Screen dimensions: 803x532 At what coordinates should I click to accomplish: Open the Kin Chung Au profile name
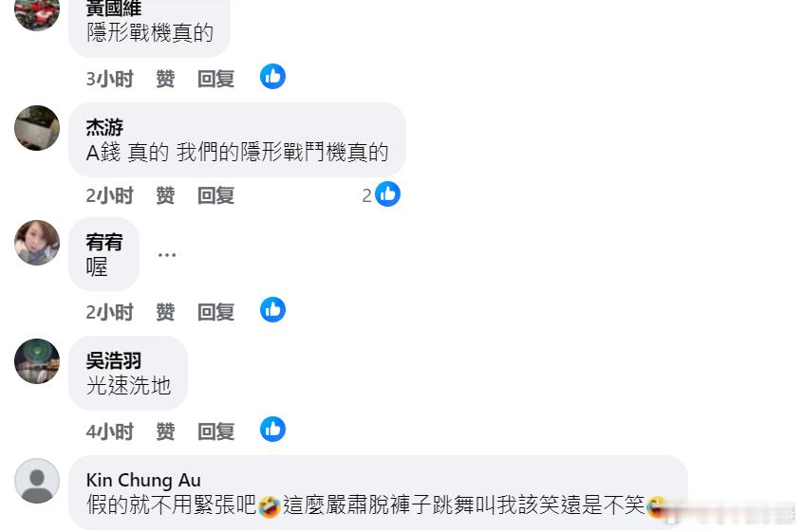(143, 481)
